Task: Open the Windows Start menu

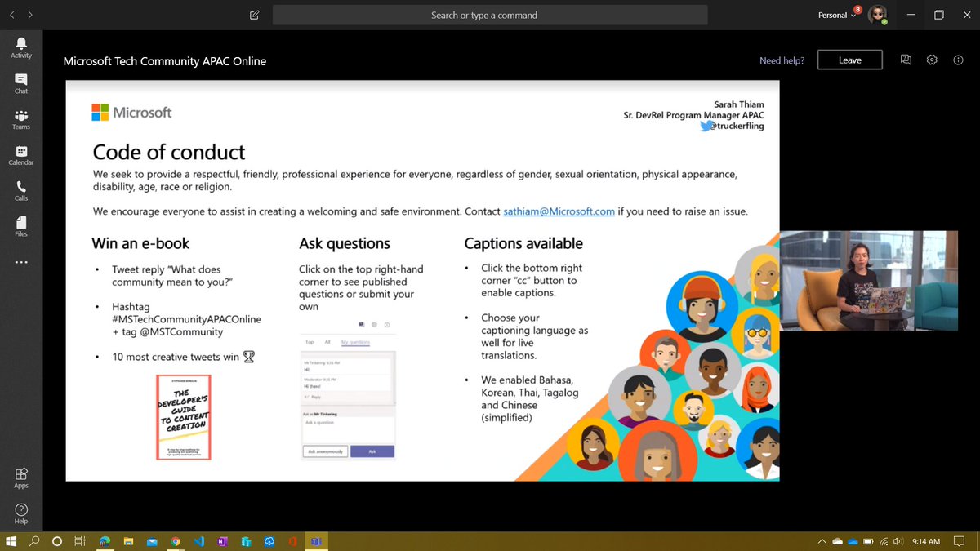Action: click(11, 541)
